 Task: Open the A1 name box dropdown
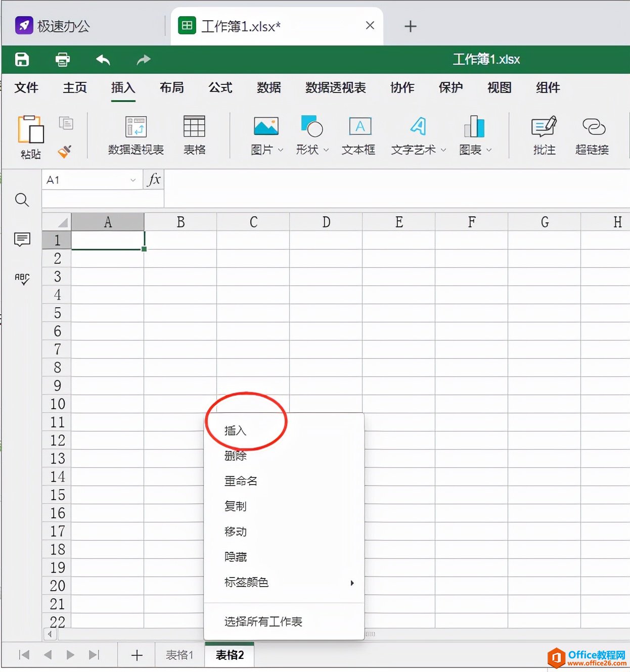click(x=133, y=180)
